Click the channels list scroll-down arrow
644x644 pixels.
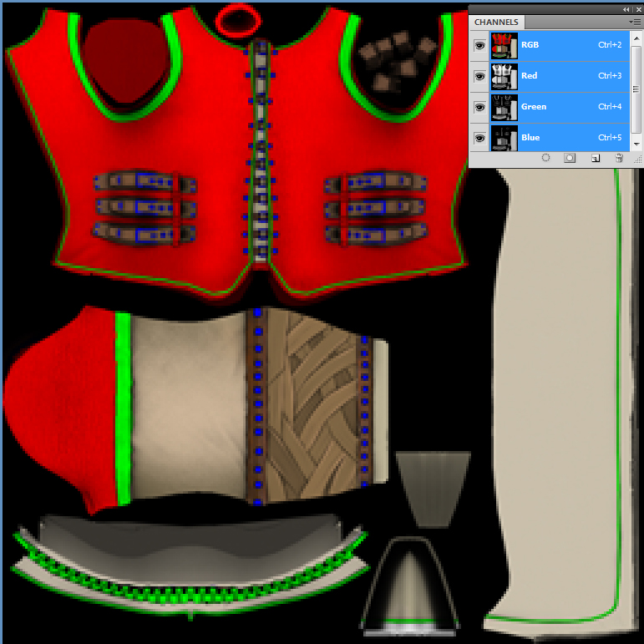click(636, 145)
